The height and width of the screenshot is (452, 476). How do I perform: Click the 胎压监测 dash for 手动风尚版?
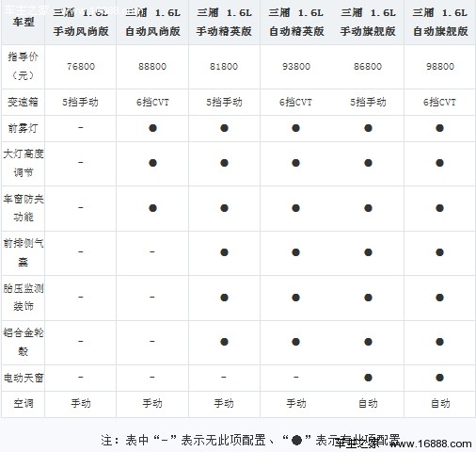coord(81,297)
